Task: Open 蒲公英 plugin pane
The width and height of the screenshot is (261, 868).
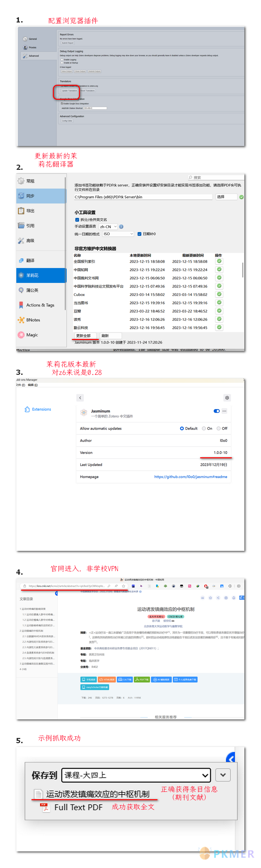Action: point(40,290)
